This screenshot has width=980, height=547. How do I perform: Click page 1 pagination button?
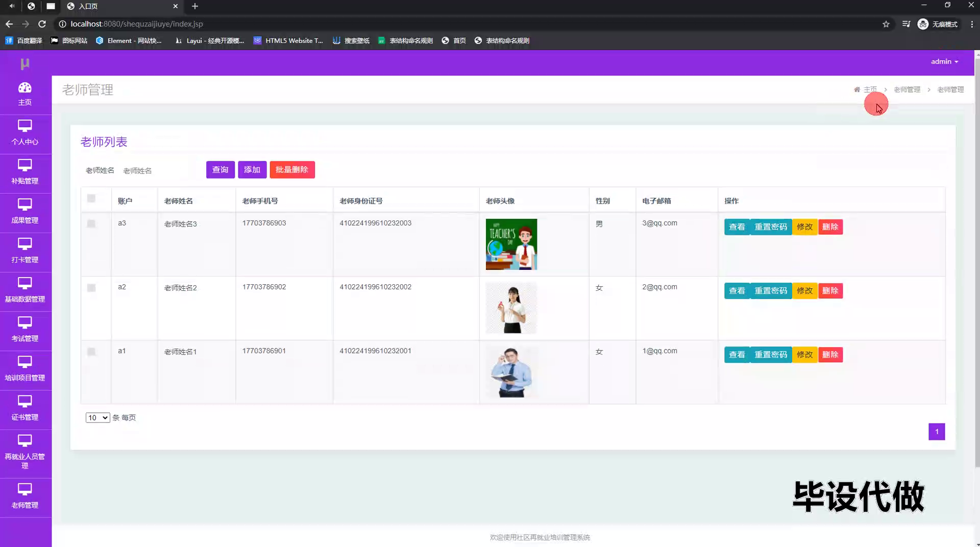pos(937,432)
